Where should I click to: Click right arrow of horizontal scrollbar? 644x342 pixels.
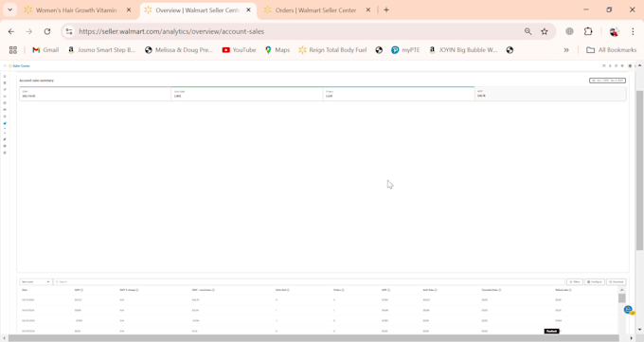[x=632, y=338]
